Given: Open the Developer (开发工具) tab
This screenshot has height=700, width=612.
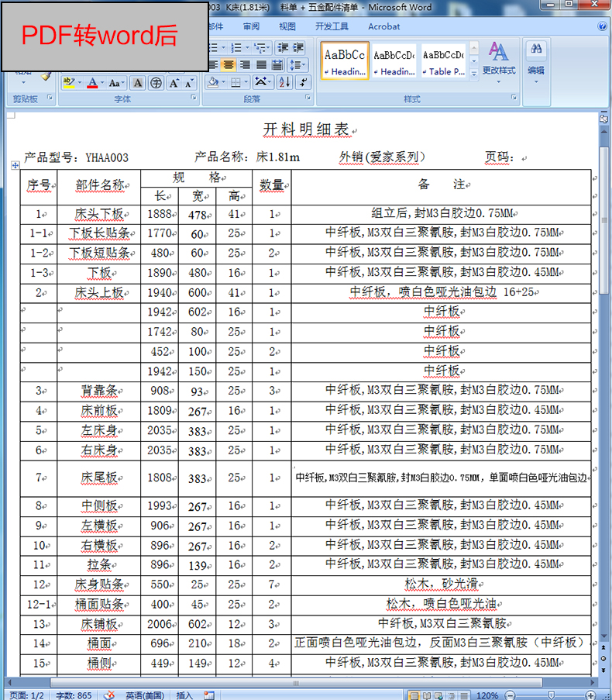Looking at the screenshot, I should click(332, 26).
